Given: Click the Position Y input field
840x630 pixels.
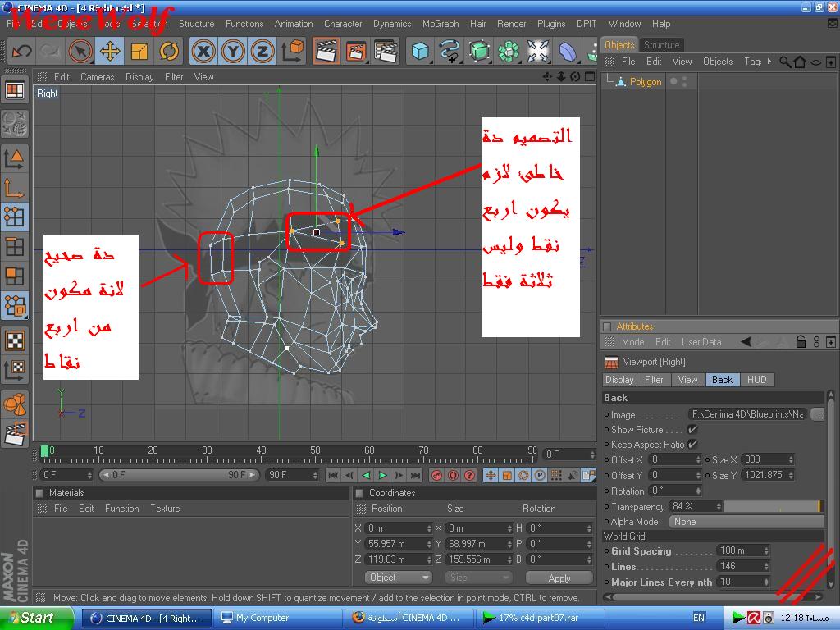Looking at the screenshot, I should (398, 544).
